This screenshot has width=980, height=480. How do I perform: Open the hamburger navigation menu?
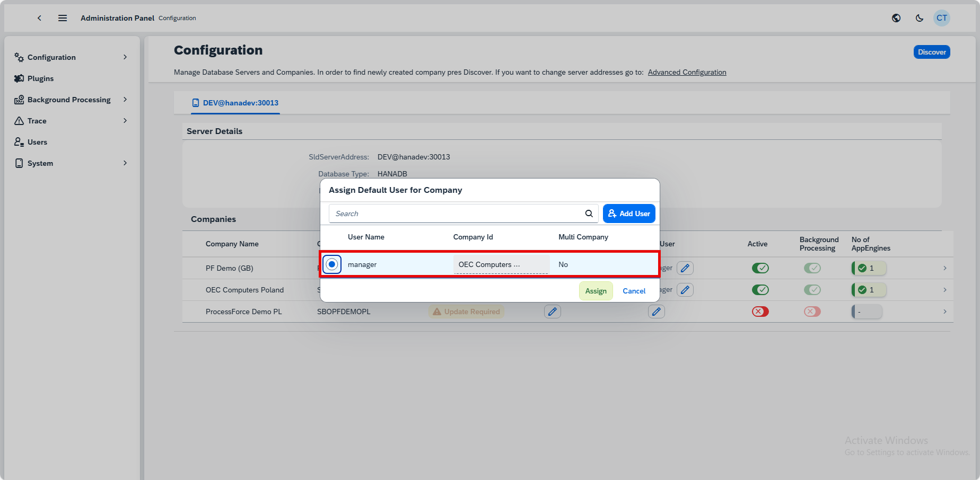pyautogui.click(x=62, y=17)
